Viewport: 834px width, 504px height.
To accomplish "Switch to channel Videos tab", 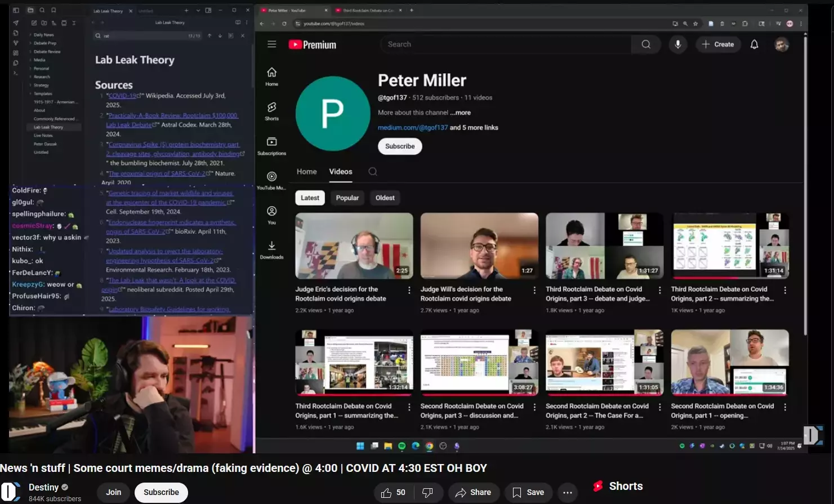I will coord(341,172).
